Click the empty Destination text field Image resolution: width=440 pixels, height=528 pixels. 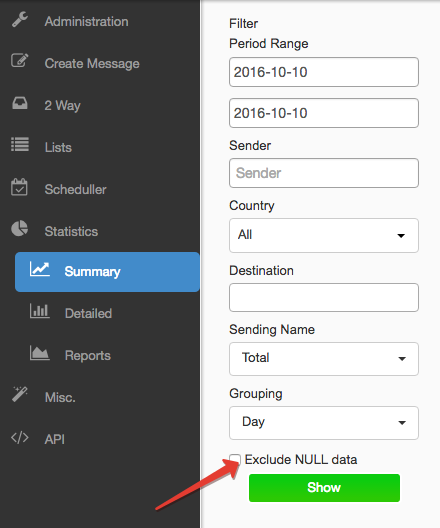click(x=324, y=297)
